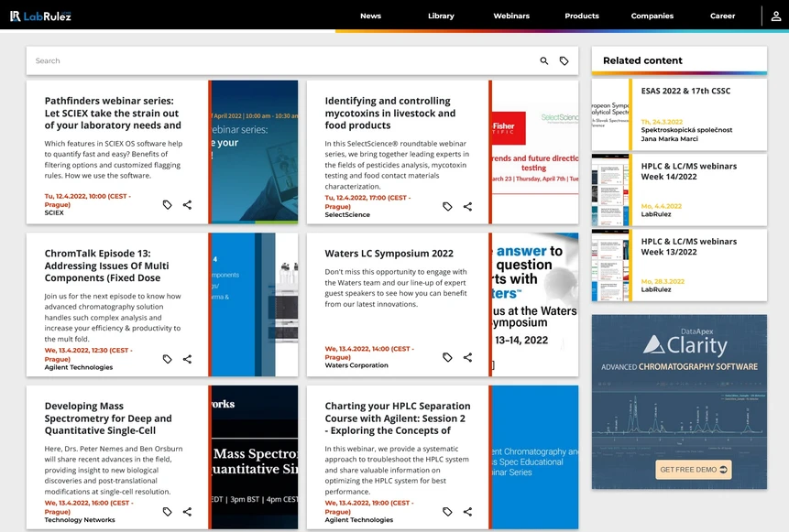Click 'Spektroskopická společnost' text
The image size is (789, 532).
coord(686,130)
